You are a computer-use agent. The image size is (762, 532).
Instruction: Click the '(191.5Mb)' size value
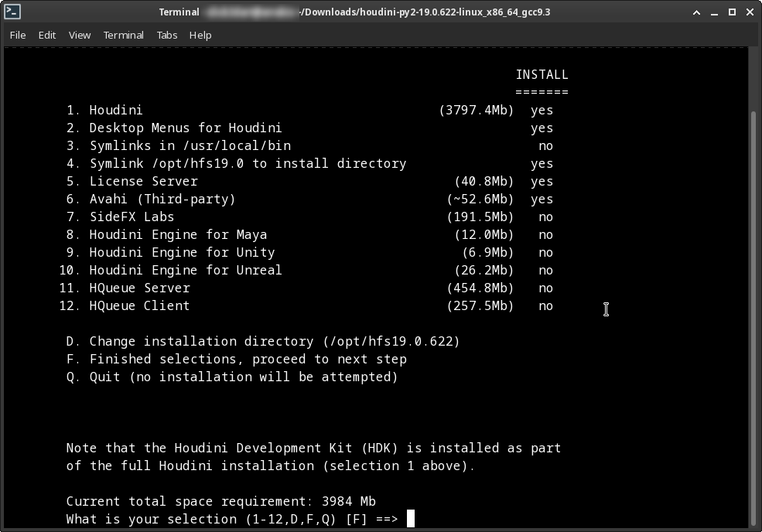pos(480,217)
